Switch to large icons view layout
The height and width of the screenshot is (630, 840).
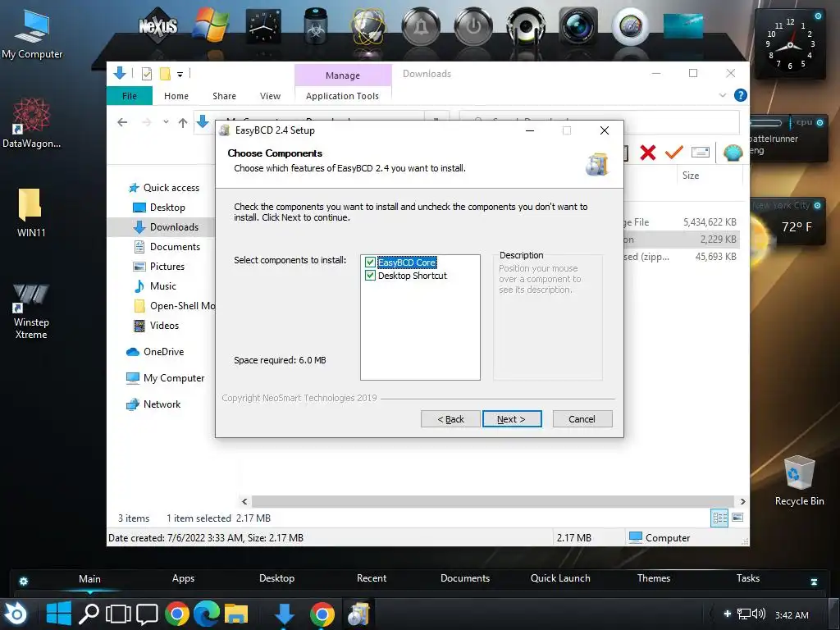[x=737, y=518]
